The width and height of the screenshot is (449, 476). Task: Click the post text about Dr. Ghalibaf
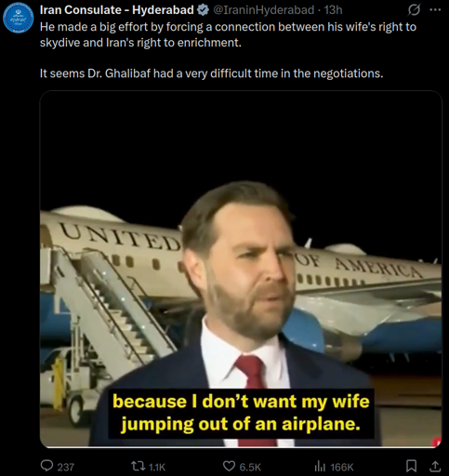pos(211,73)
